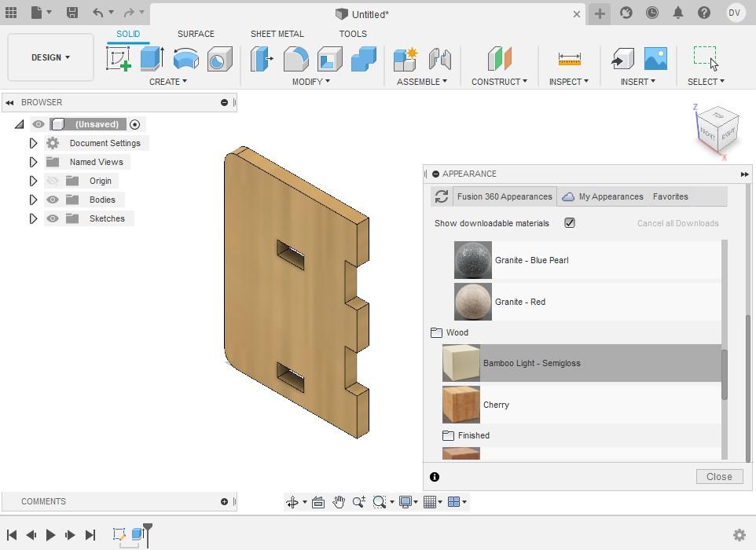
Task: Choose the Granite - Blue Pearl appearance
Action: [x=587, y=260]
